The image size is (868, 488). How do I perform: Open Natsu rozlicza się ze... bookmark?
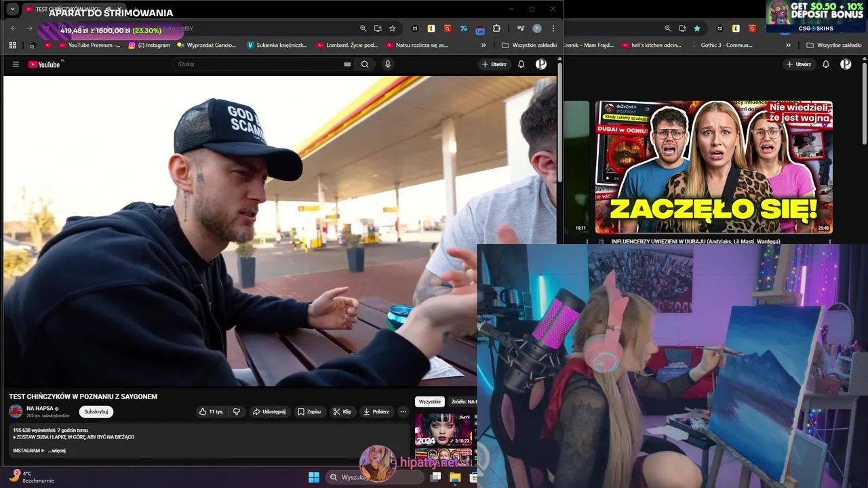tap(417, 45)
